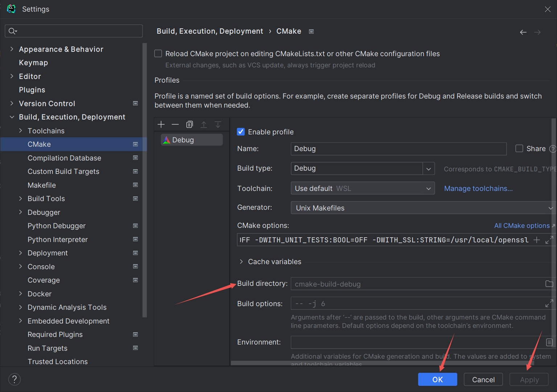Add a new CMake profile with plus icon
557x392 pixels.
161,125
